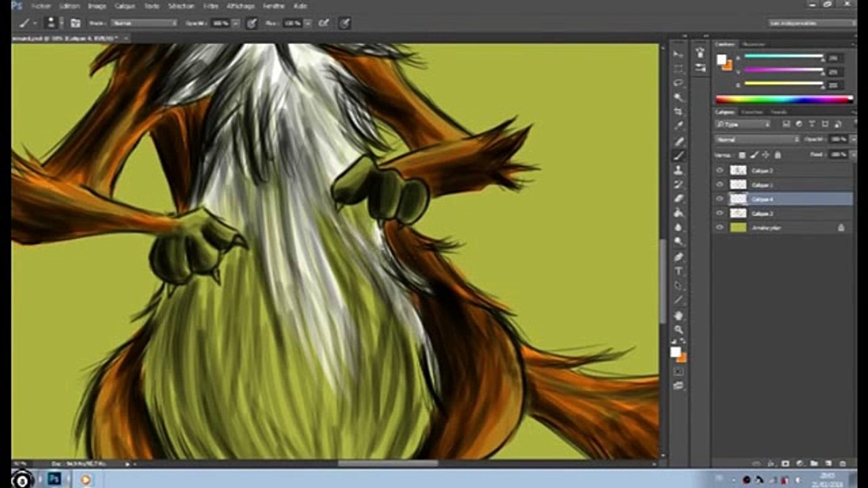Toggle the Brush panel from options bar

[75, 23]
